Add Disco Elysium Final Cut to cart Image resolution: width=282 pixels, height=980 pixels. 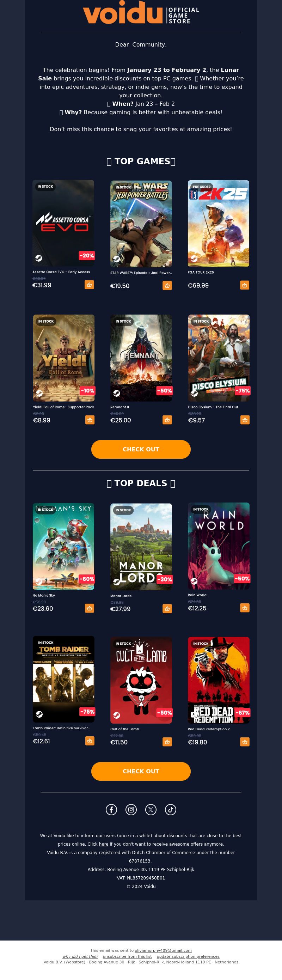coord(245,420)
